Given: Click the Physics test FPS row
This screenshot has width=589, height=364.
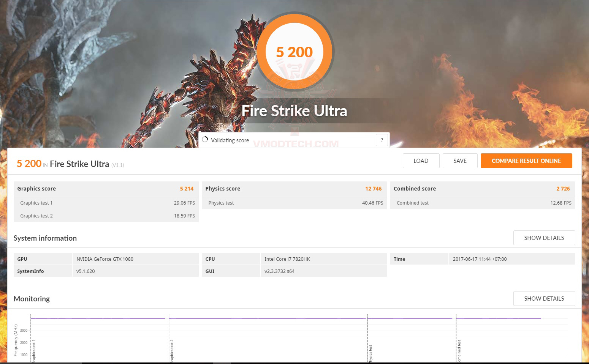Looking at the screenshot, I should click(294, 203).
